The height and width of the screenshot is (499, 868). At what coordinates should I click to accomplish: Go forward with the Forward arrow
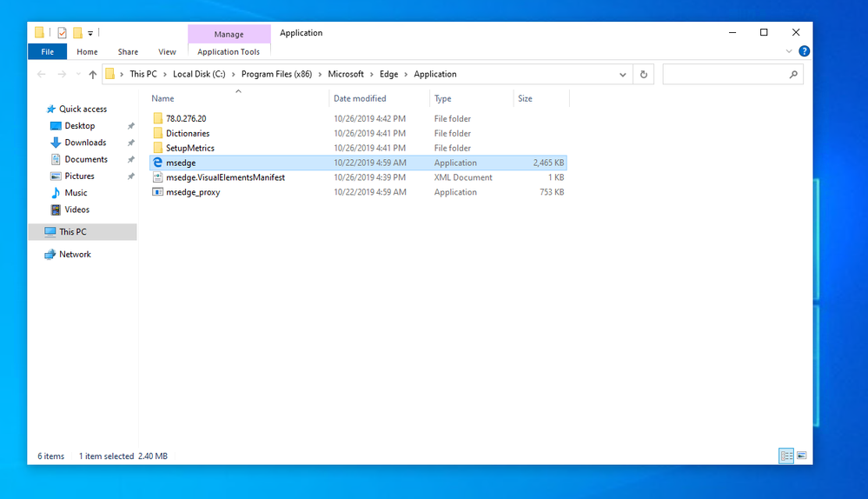(62, 74)
